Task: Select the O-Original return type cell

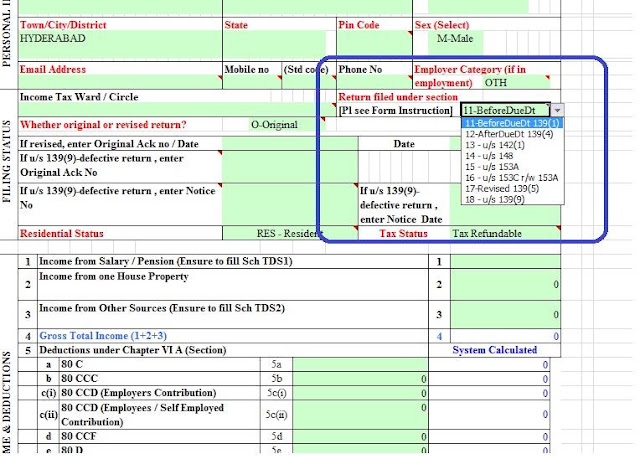Action: pos(287,124)
